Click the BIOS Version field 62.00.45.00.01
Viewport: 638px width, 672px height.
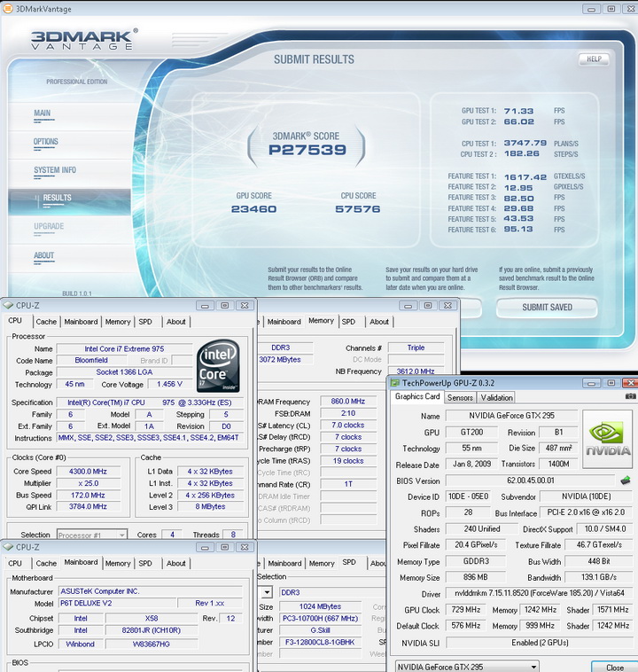coord(531,481)
